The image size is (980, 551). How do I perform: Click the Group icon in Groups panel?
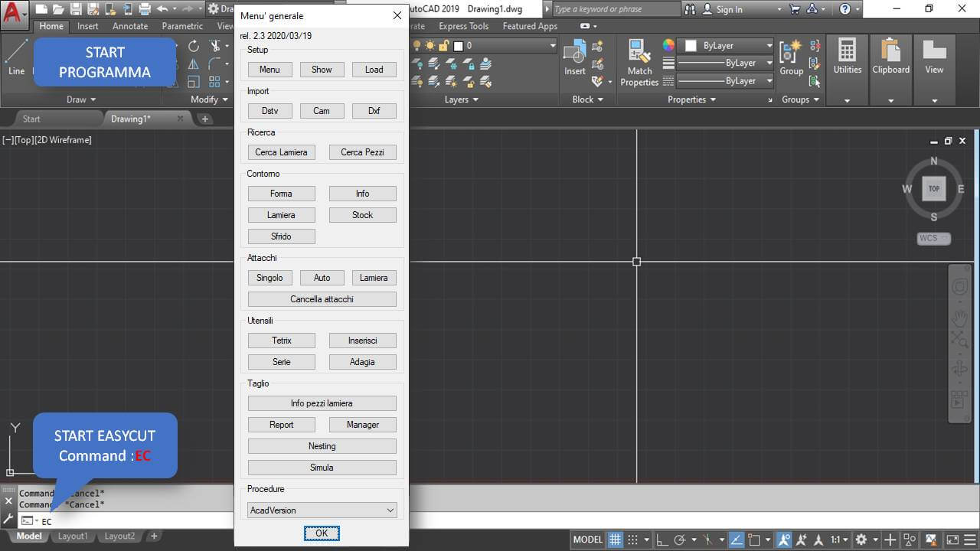pyautogui.click(x=791, y=58)
